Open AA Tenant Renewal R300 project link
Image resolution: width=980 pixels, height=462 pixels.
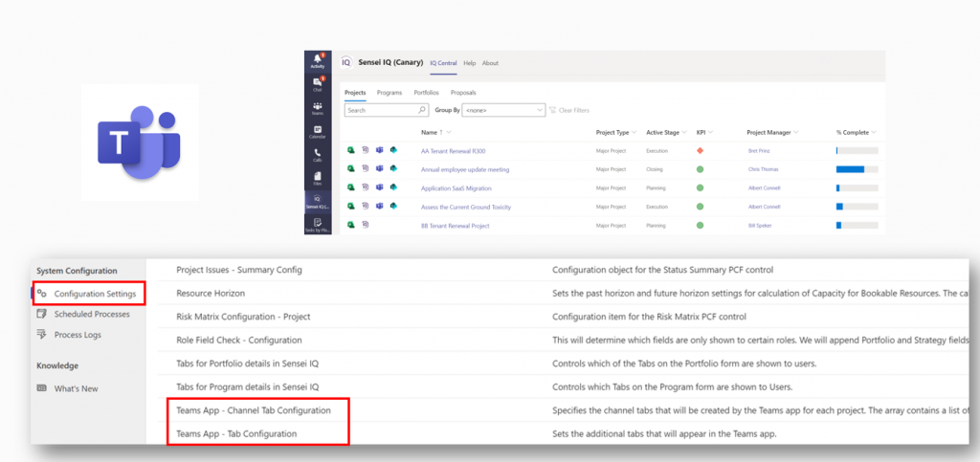(453, 151)
